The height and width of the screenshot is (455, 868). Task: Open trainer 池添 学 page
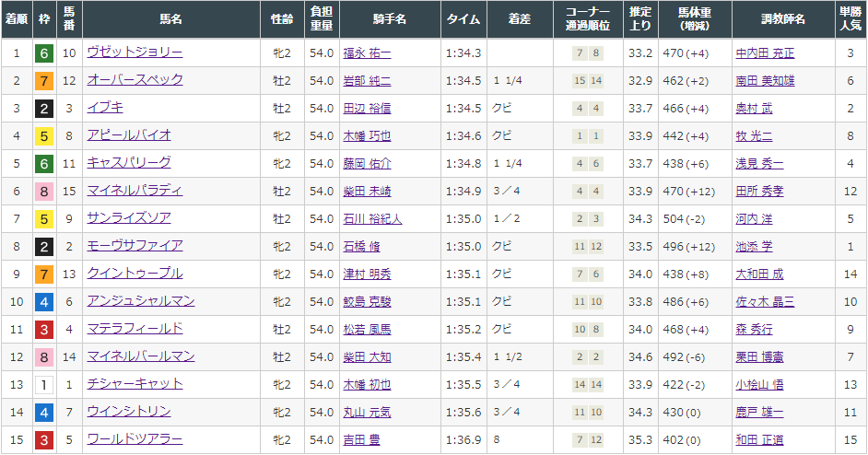tap(754, 247)
